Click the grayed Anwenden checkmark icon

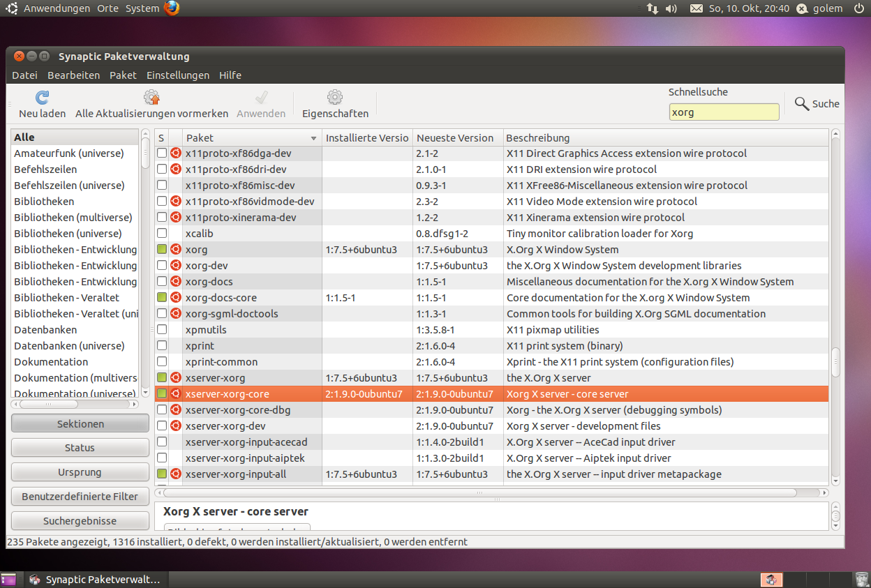click(261, 98)
